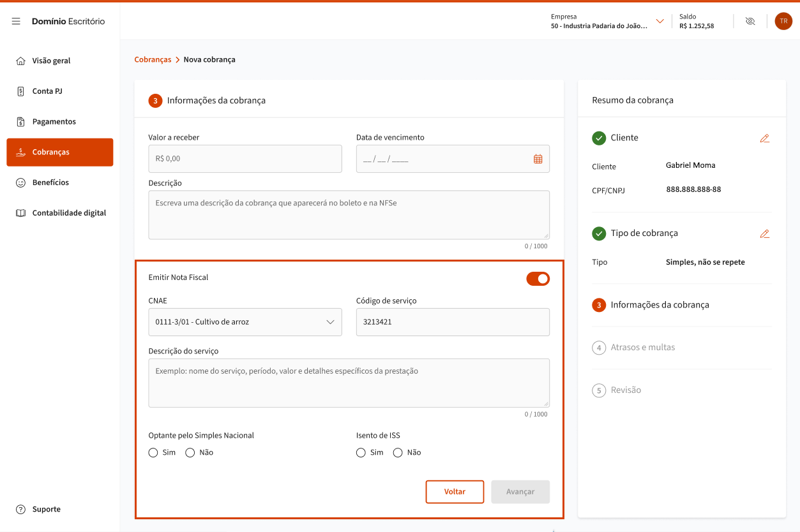Open Contabilidade digital in the sidebar

pos(69,213)
